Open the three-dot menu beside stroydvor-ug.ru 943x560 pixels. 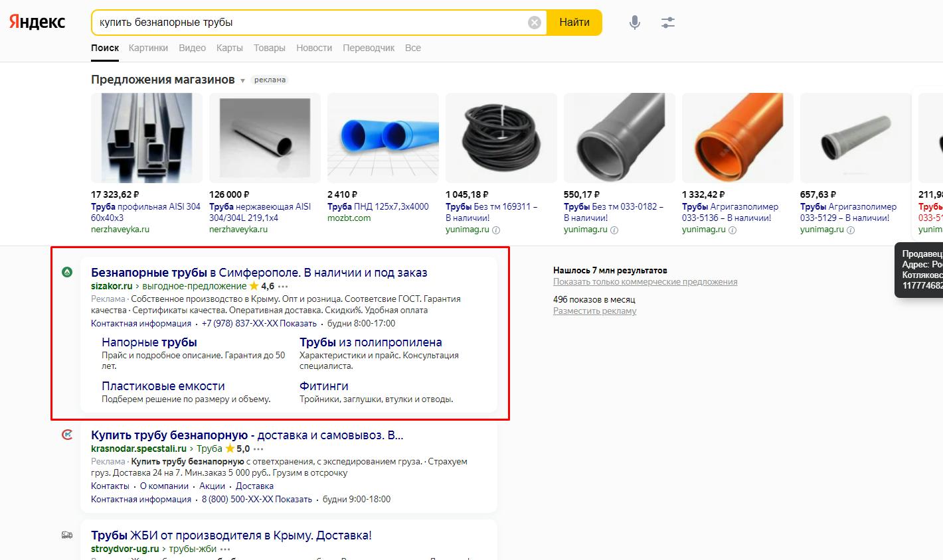click(x=225, y=549)
